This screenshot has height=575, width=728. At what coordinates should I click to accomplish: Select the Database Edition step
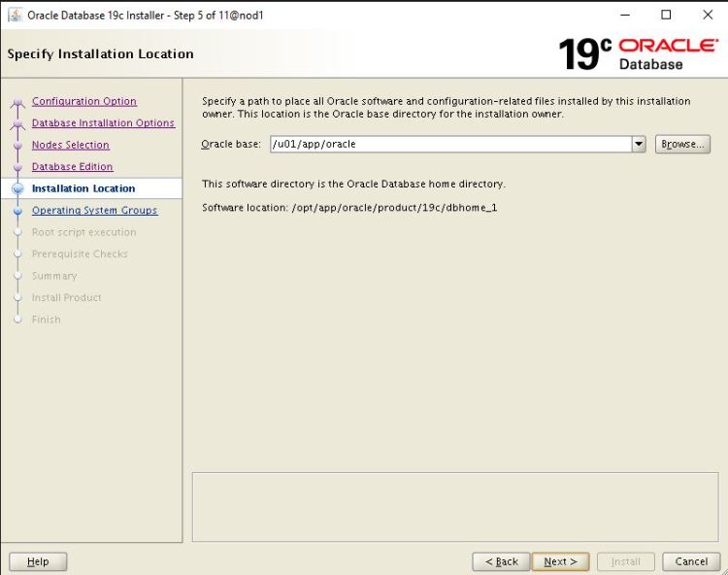(72, 167)
